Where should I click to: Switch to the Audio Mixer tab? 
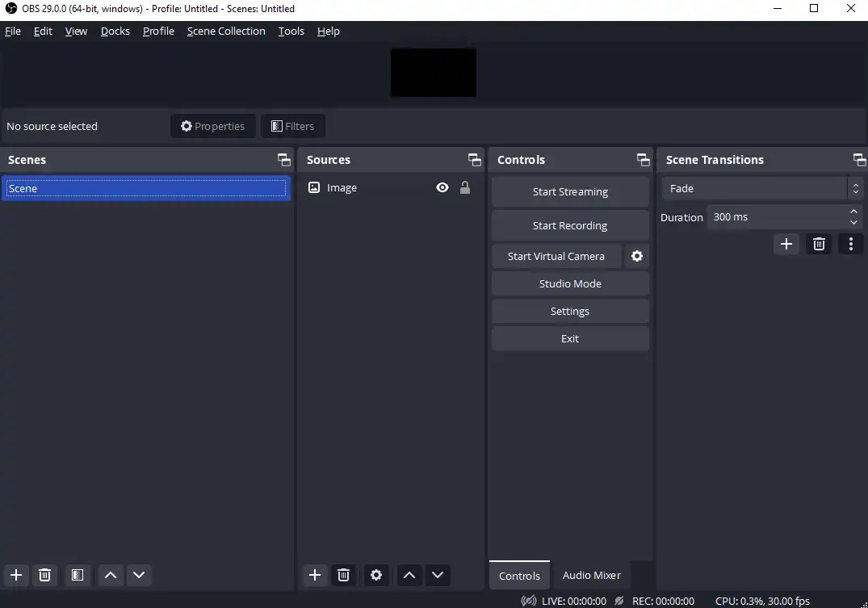pos(591,575)
